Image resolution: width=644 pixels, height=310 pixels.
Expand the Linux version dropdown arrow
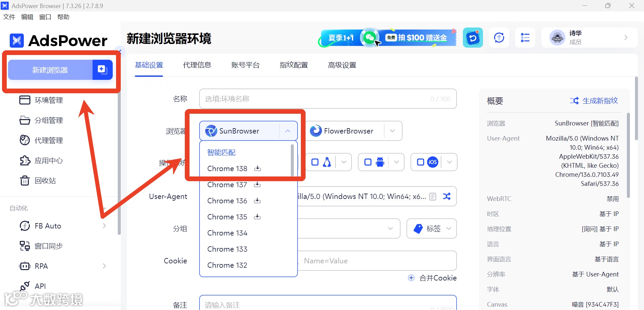click(x=343, y=162)
